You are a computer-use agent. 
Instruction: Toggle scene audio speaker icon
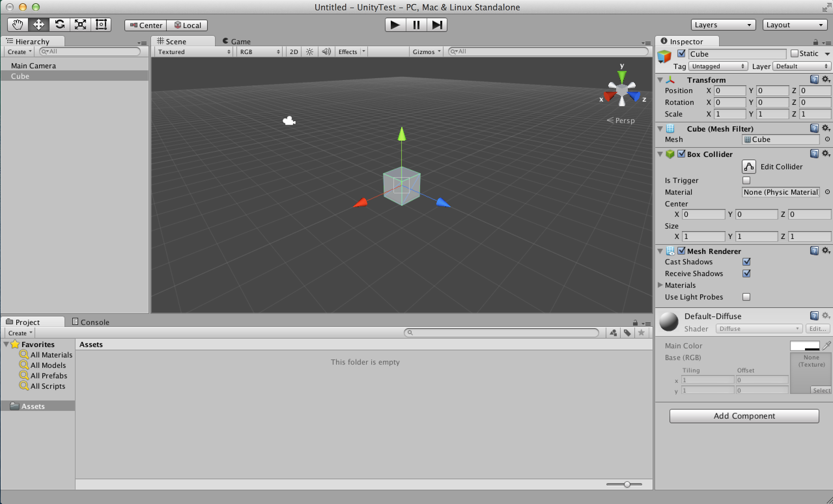[x=326, y=52]
